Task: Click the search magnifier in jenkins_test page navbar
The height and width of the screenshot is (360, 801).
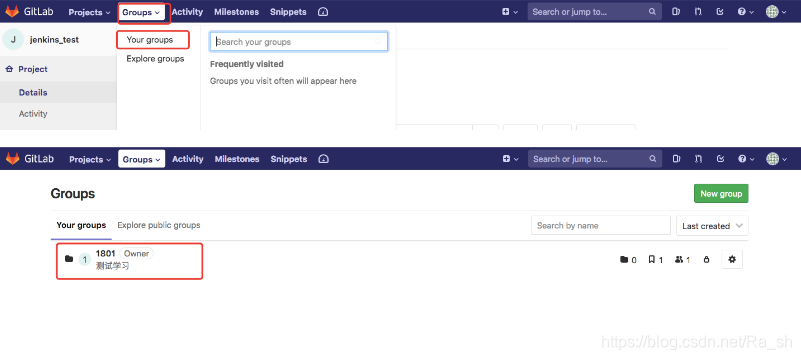Action: pyautogui.click(x=652, y=12)
